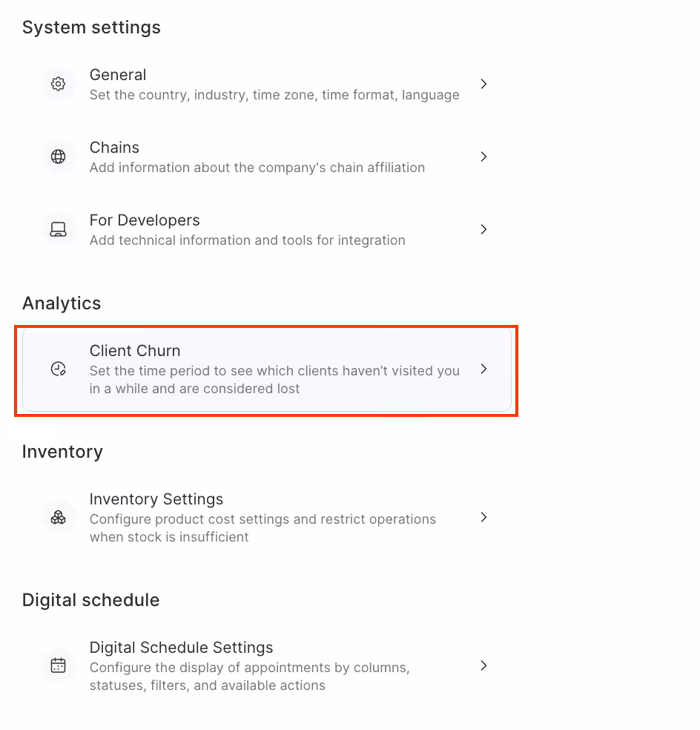700x730 pixels.
Task: Go to the For Developers title
Action: pyautogui.click(x=145, y=220)
